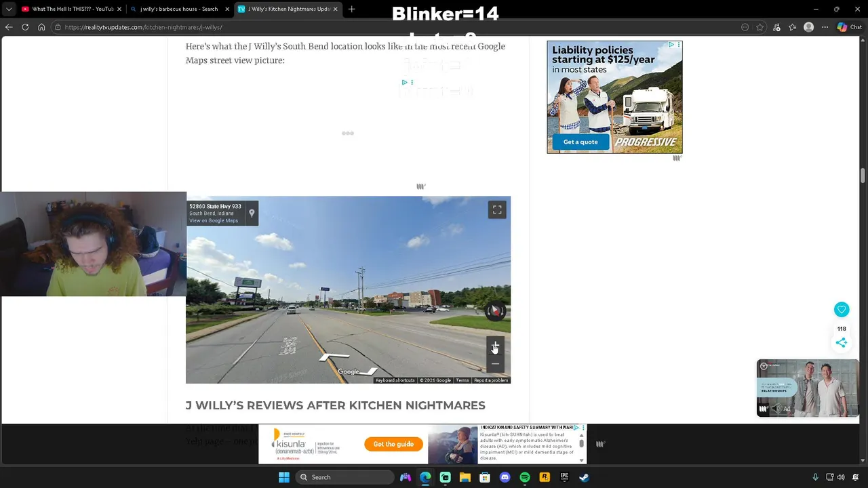The image size is (868, 488).
Task: Click Get the guide on Kisunla ad
Action: click(393, 444)
